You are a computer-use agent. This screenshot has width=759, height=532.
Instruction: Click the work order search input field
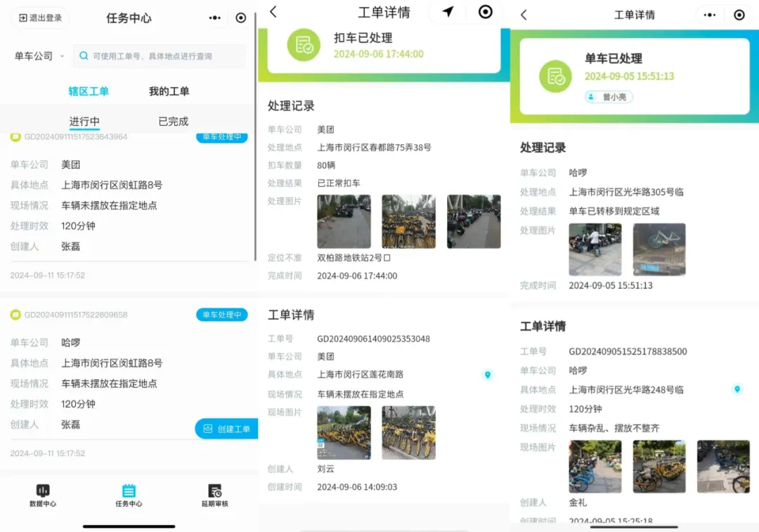tap(162, 56)
